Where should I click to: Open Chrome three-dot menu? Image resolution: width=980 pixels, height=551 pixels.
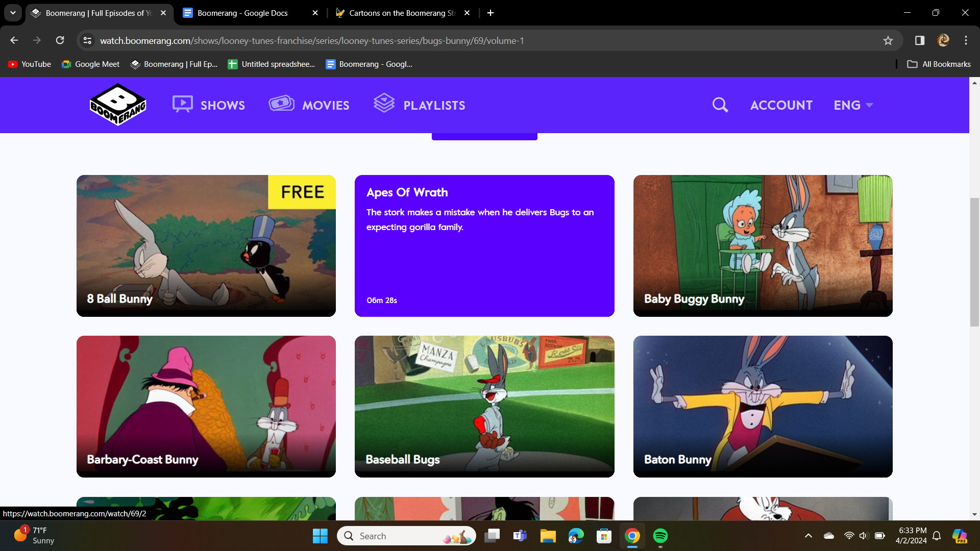(966, 40)
